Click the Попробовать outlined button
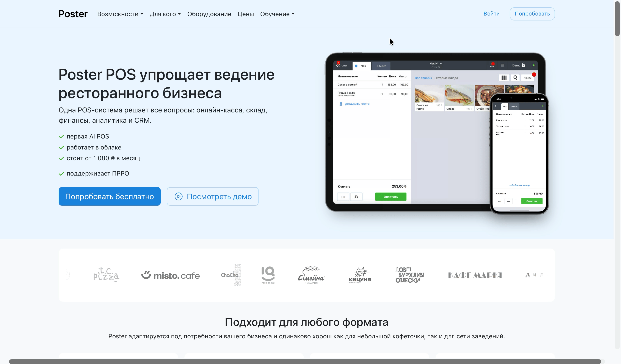The width and height of the screenshot is (621, 364). pos(532,14)
